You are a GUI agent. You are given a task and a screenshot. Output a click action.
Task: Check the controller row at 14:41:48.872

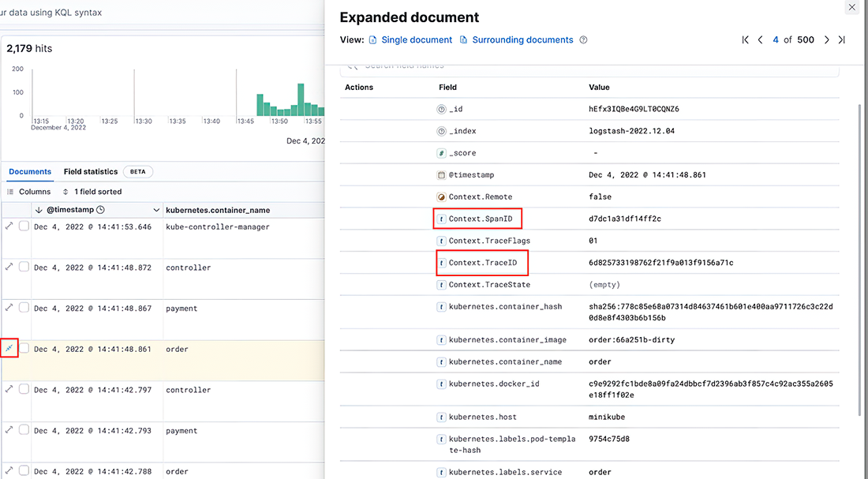pyautogui.click(x=24, y=267)
